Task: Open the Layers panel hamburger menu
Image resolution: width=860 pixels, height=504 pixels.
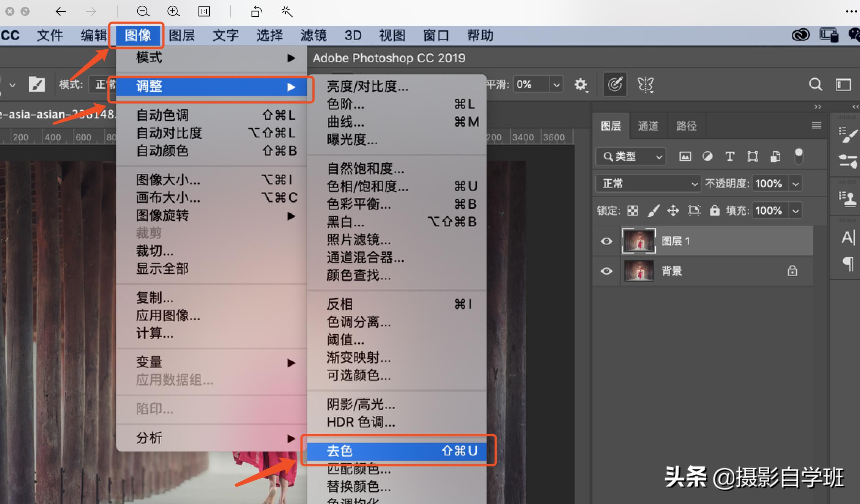Action: pos(816,126)
